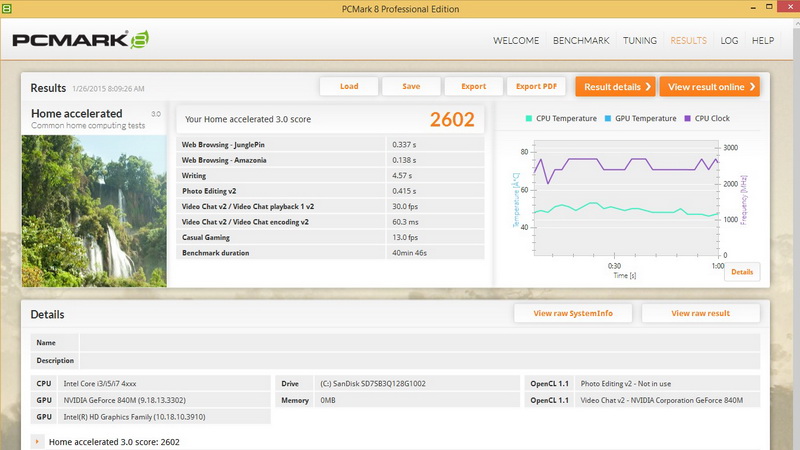Viewport: 800px width, 450px height.
Task: Click the Web Browsing - JunglePin row
Action: (x=330, y=144)
